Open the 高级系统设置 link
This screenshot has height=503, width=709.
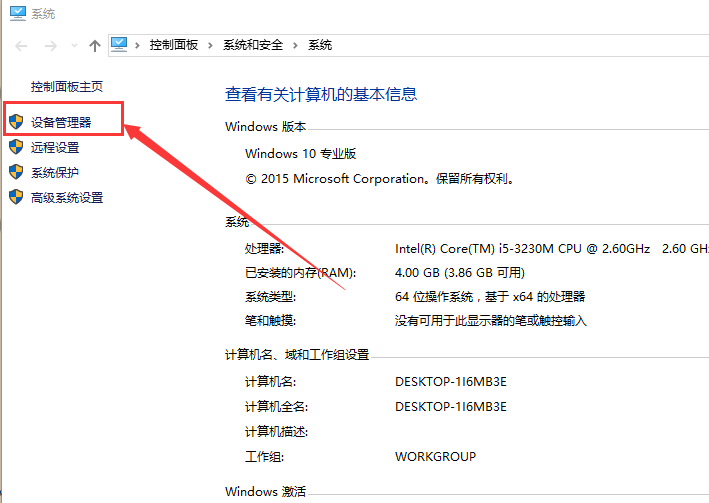(x=67, y=198)
